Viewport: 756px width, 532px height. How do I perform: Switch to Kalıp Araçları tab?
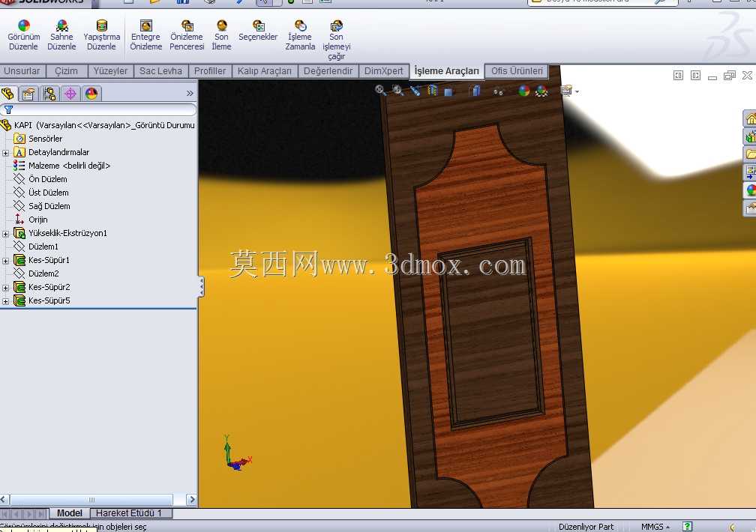point(265,71)
